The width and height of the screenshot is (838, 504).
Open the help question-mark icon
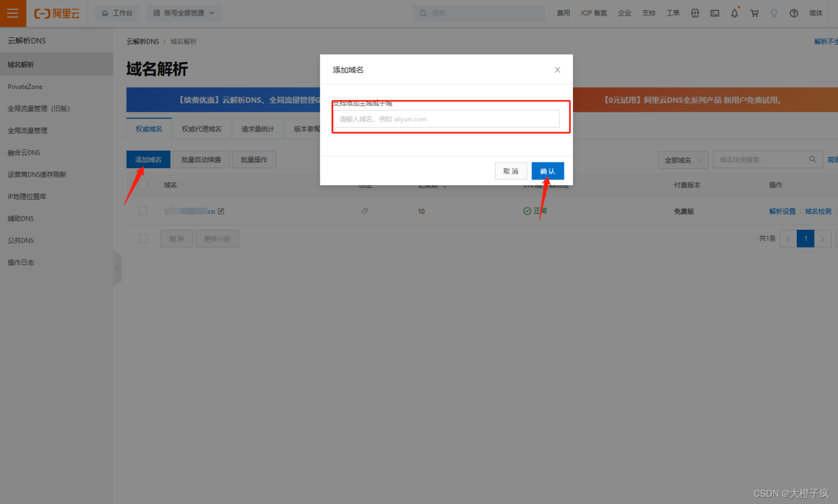click(794, 13)
